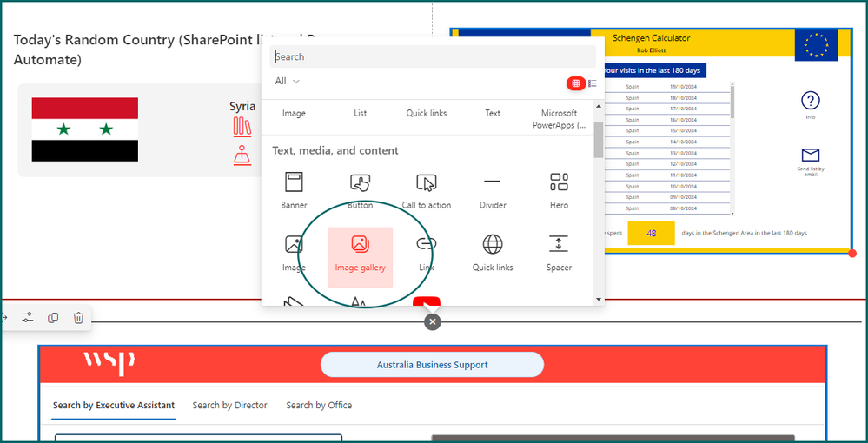The width and height of the screenshot is (868, 443).
Task: Switch to Search by Office tab
Action: (319, 406)
